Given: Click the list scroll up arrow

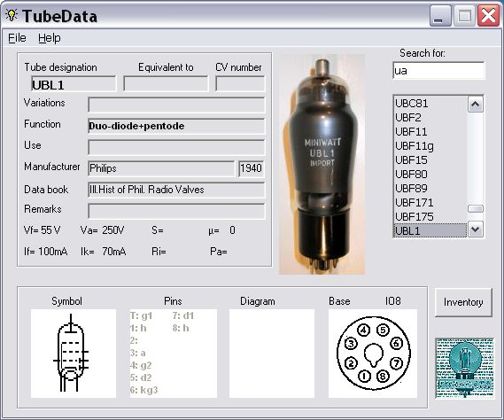Looking at the screenshot, I should pyautogui.click(x=476, y=105).
